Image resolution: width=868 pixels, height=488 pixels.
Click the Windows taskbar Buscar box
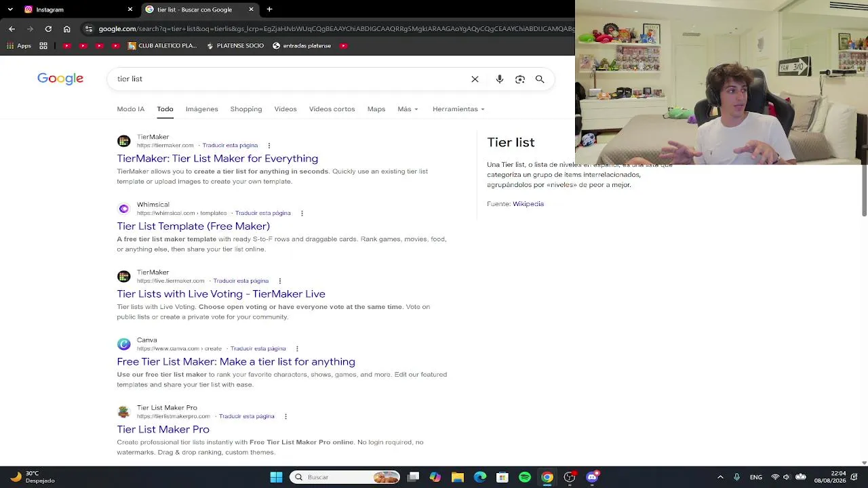344,477
